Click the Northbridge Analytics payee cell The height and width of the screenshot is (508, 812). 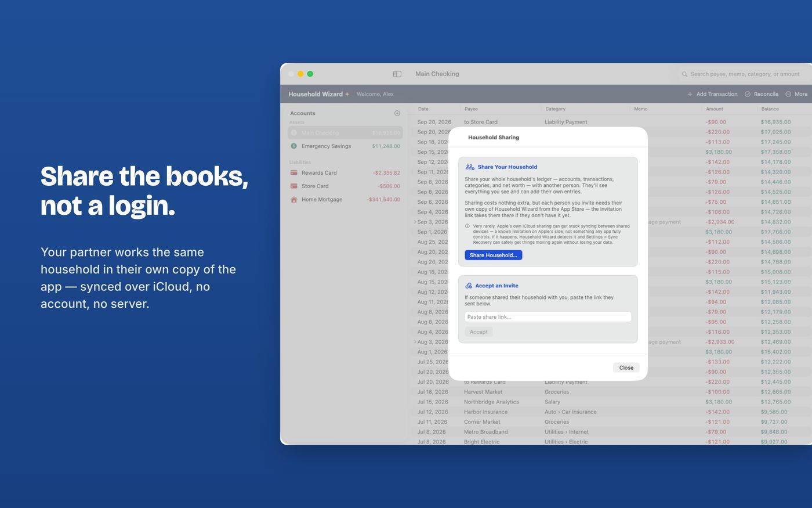[x=491, y=402]
